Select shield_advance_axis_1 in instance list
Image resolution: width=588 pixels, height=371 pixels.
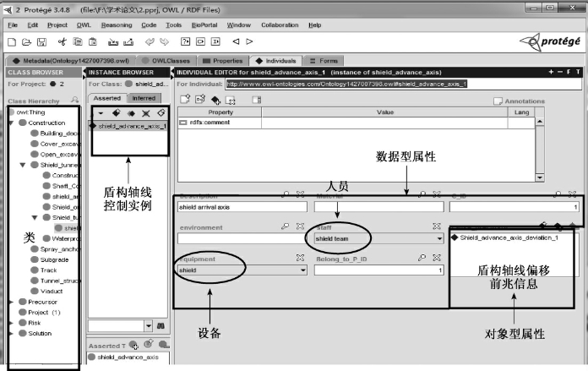click(129, 126)
